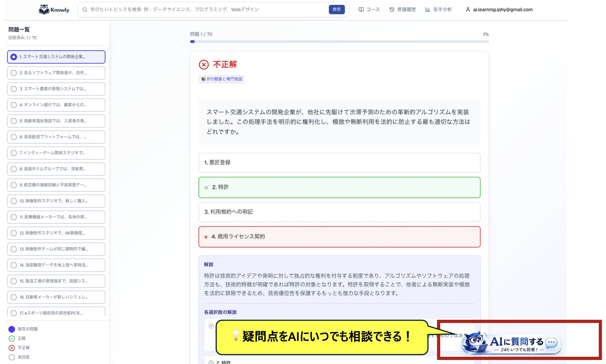Click the ITの概要と専門用語 category tag
Viewport: 606px width, 364px height.
click(222, 79)
